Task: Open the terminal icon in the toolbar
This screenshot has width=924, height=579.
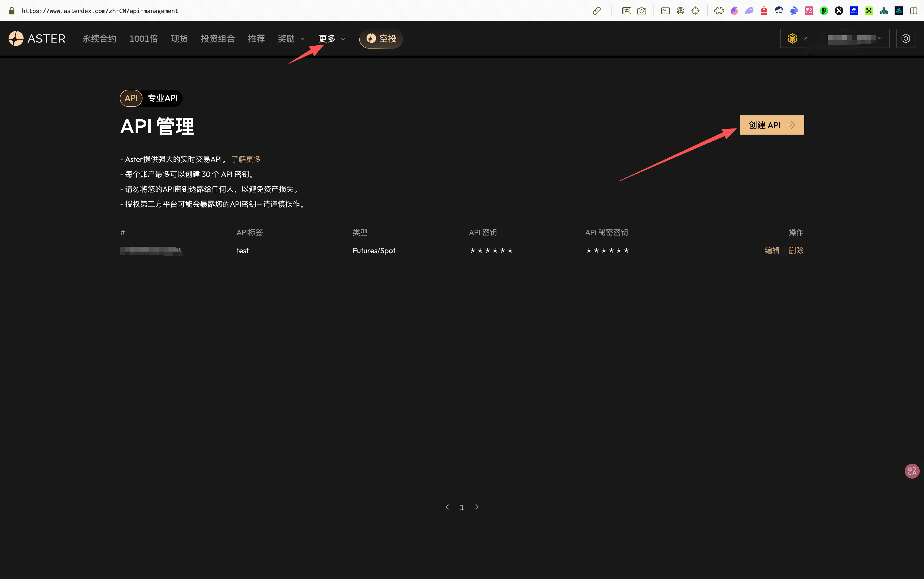Action: point(665,10)
